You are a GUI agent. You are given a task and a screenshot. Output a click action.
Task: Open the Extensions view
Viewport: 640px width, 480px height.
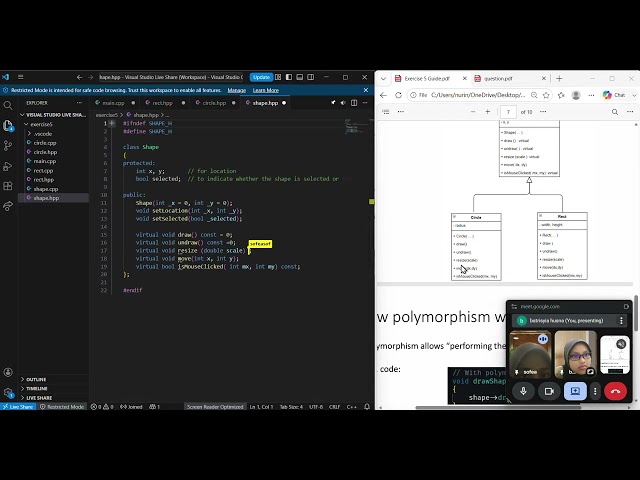[x=8, y=186]
